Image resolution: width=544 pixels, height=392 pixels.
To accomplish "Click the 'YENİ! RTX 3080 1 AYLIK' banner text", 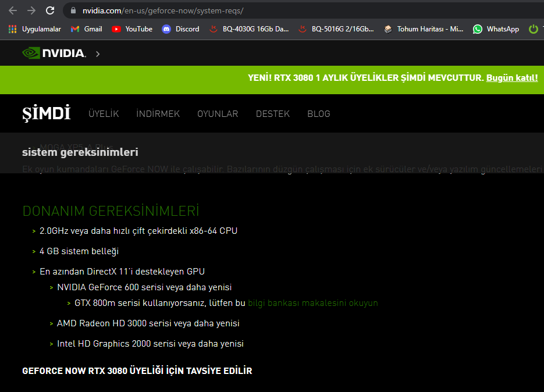I will pyautogui.click(x=366, y=78).
